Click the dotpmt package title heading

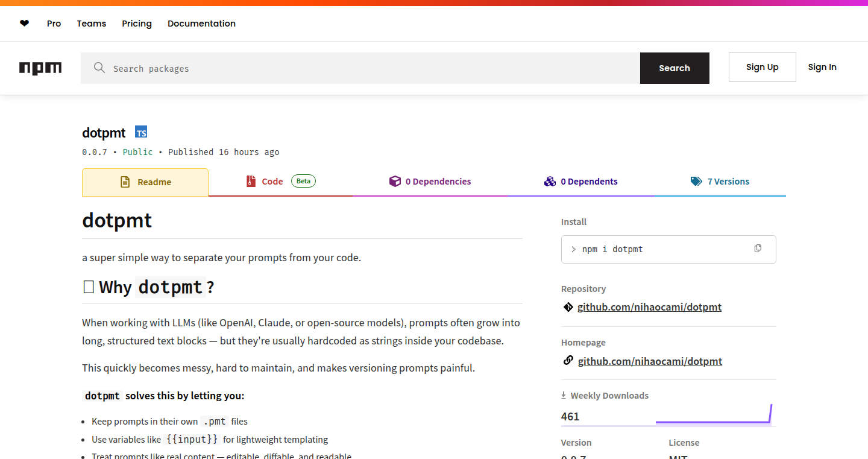click(x=104, y=133)
